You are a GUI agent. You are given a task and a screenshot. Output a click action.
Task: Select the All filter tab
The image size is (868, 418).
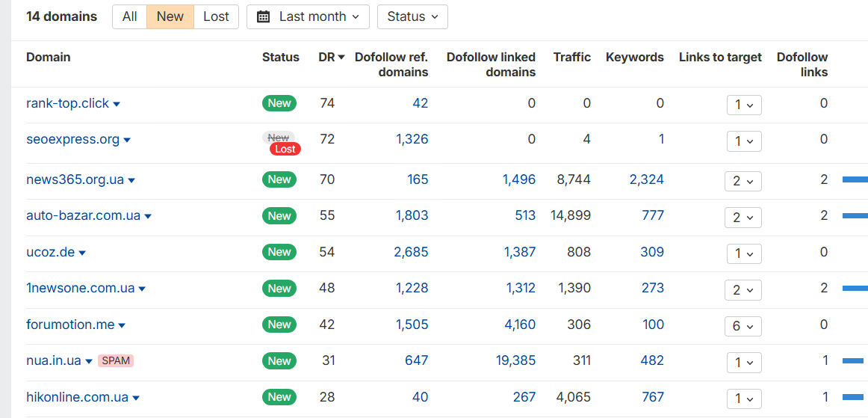129,16
